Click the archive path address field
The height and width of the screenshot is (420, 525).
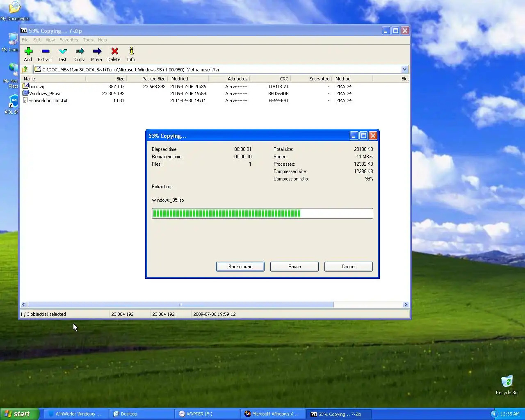(217, 69)
